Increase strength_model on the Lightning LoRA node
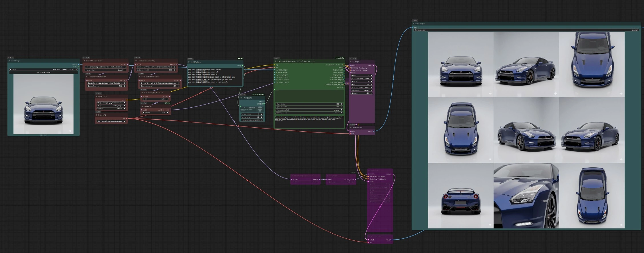Image resolution: width=644 pixels, height=253 pixels. [x=125, y=86]
